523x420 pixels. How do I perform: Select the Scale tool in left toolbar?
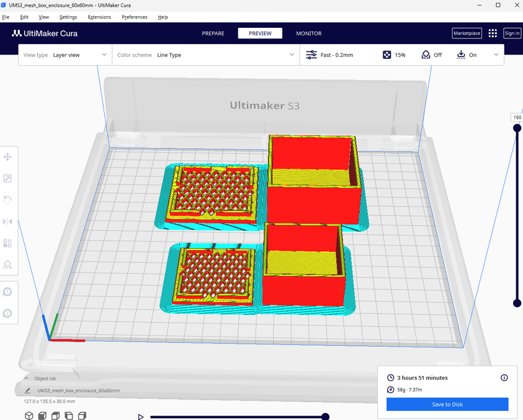click(x=7, y=179)
